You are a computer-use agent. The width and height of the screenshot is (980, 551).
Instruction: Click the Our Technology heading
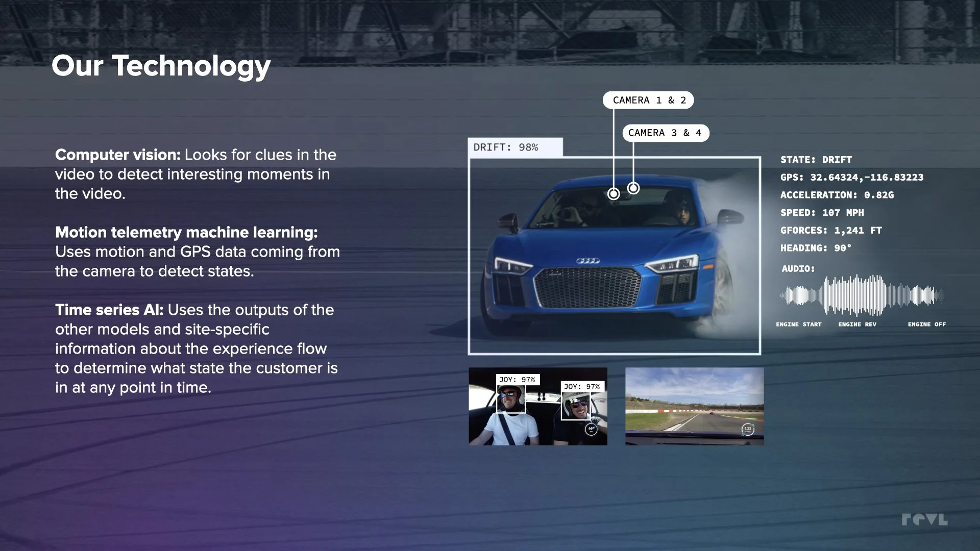coord(161,66)
